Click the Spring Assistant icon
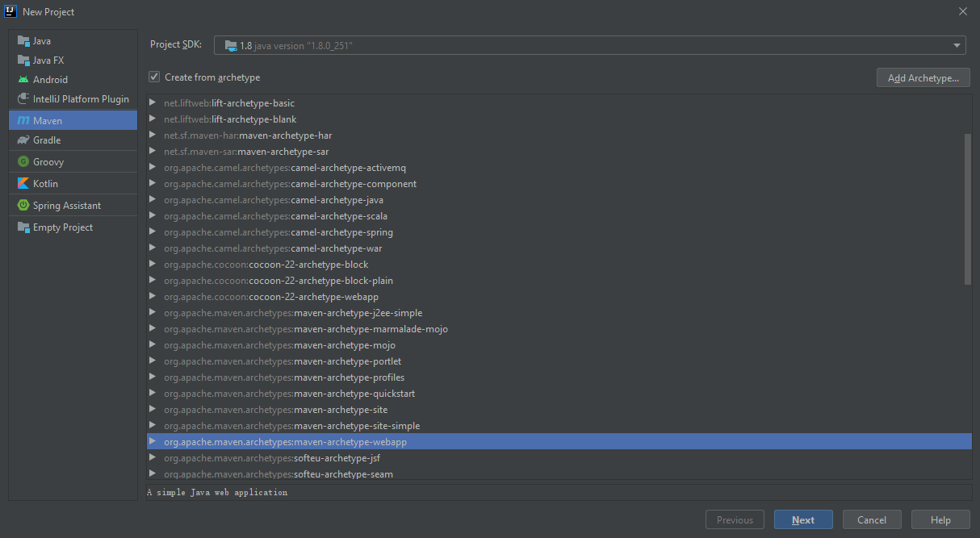 click(x=23, y=205)
